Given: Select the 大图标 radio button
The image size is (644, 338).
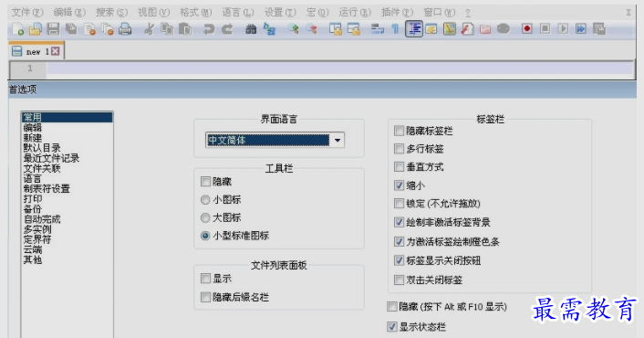Looking at the screenshot, I should point(205,217).
